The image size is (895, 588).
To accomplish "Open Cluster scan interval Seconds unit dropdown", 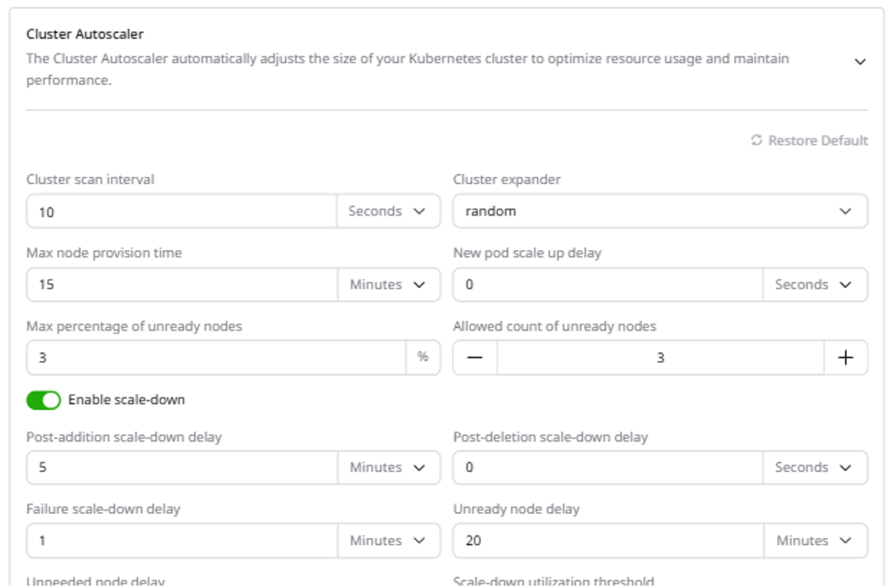I will tap(388, 212).
